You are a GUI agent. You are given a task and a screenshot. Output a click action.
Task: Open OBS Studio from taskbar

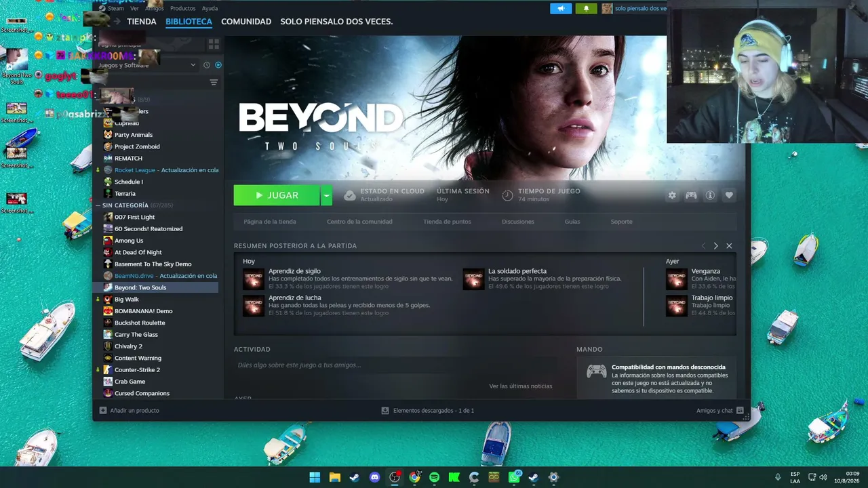[395, 477]
